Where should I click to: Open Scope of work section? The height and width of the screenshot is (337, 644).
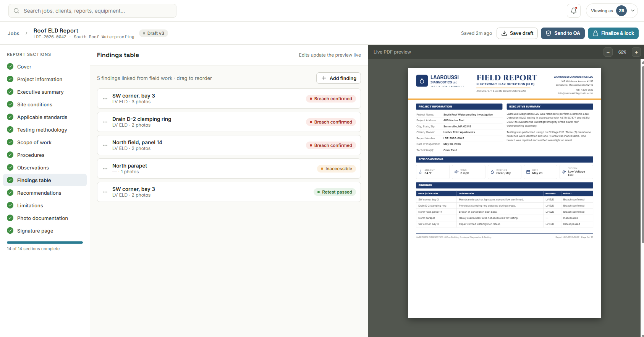point(45,142)
